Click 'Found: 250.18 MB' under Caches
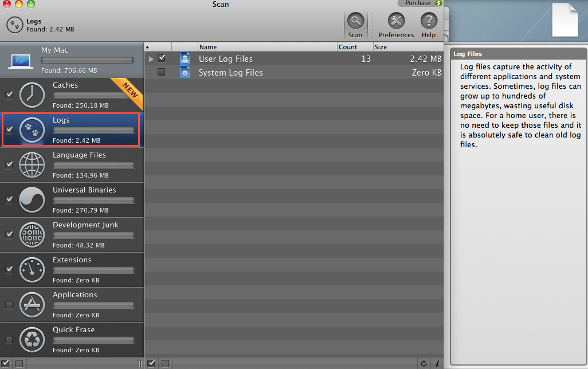 [x=81, y=105]
